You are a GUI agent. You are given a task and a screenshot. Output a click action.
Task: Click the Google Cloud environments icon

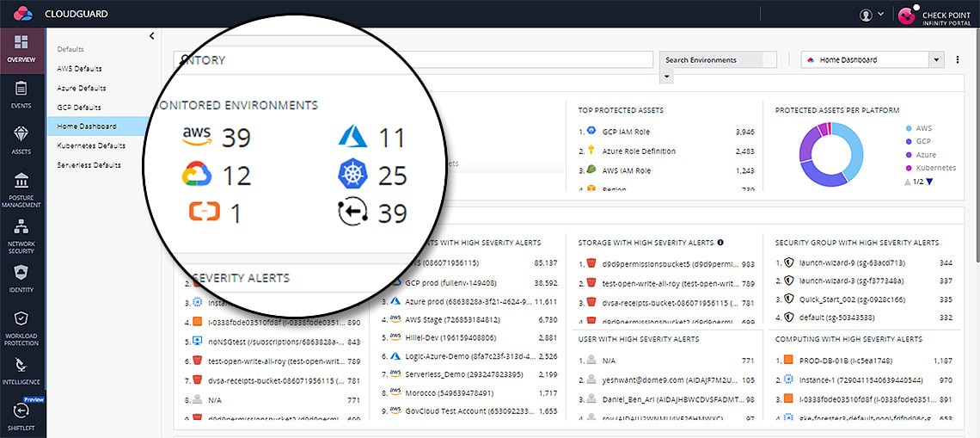[197, 175]
